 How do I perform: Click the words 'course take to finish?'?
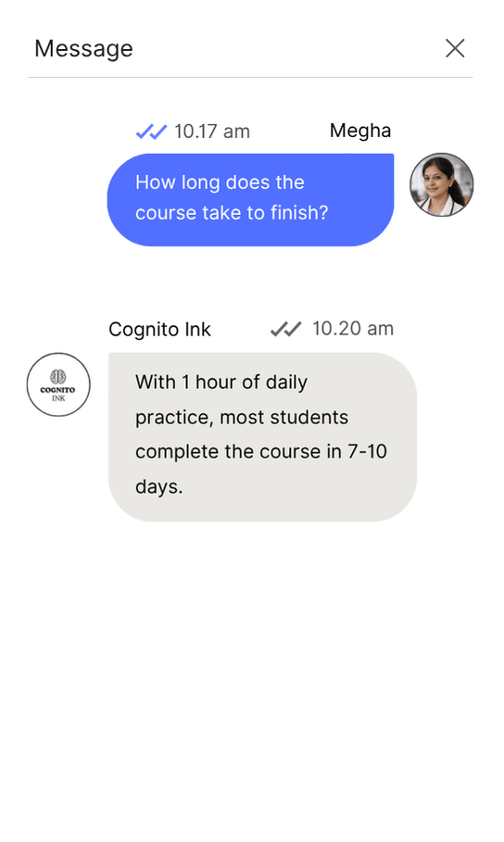click(x=232, y=213)
